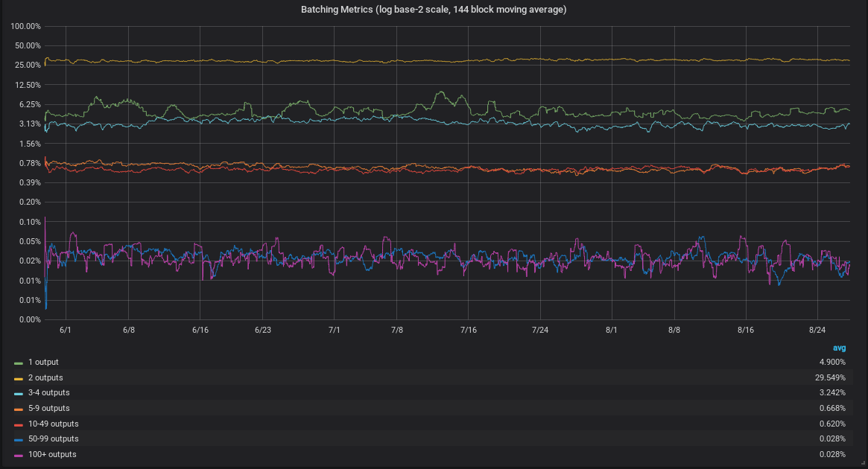Click the magenta 100+ outputs color swatch
Image resolution: width=868 pixels, height=469 pixels.
19,455
